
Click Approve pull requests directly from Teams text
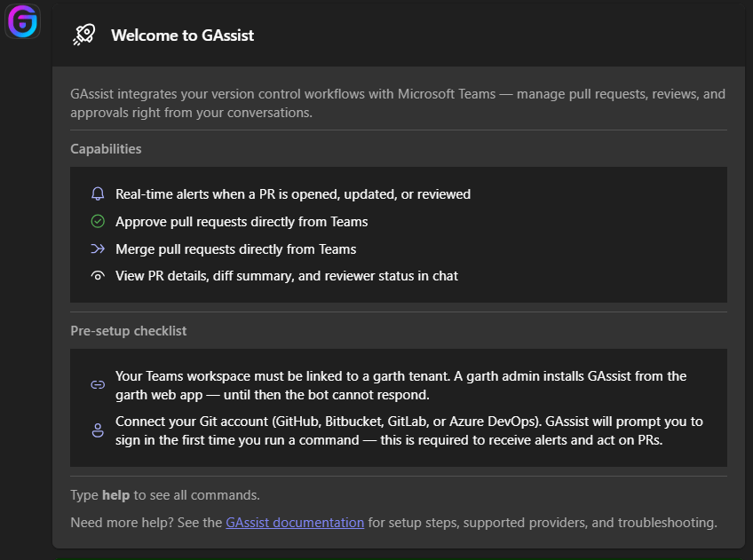[242, 221]
